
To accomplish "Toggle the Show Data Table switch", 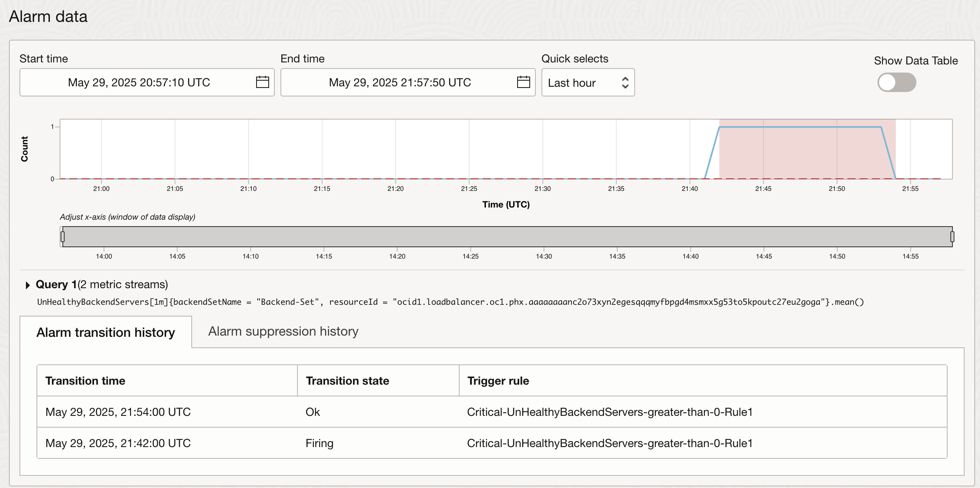I will pos(896,83).
